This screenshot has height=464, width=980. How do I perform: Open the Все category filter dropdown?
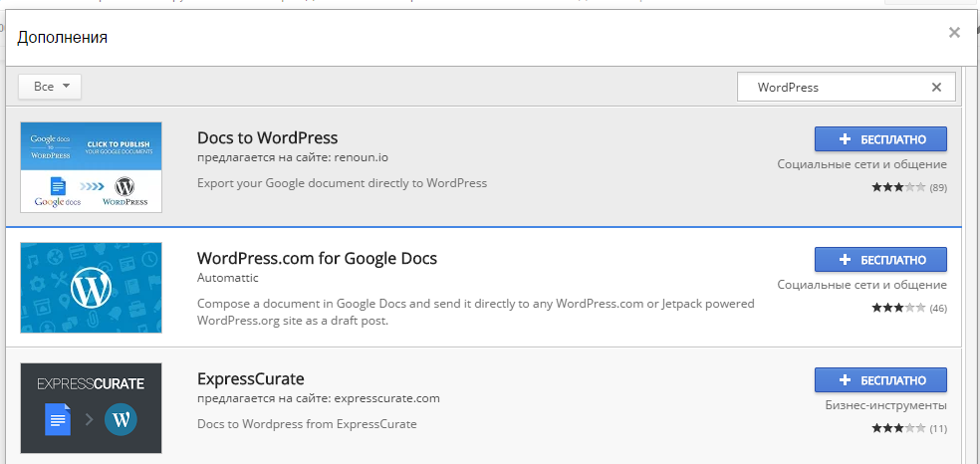[50, 87]
